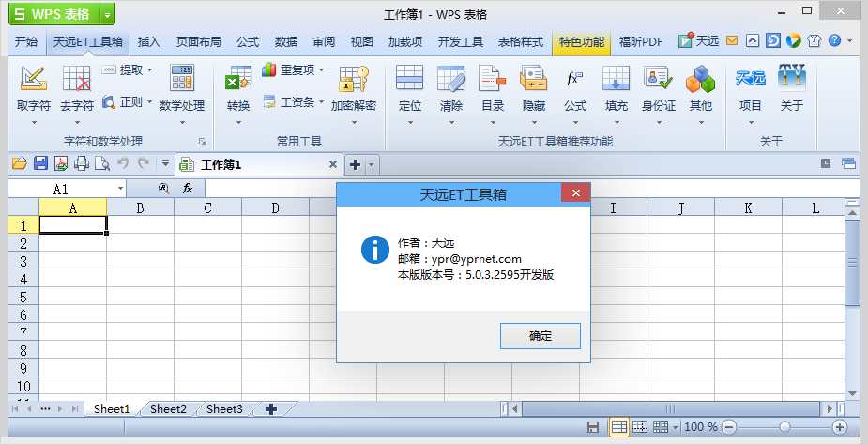Image resolution: width=868 pixels, height=445 pixels.
Task: Toggle the reading layout view in status bar
Action: click(661, 427)
